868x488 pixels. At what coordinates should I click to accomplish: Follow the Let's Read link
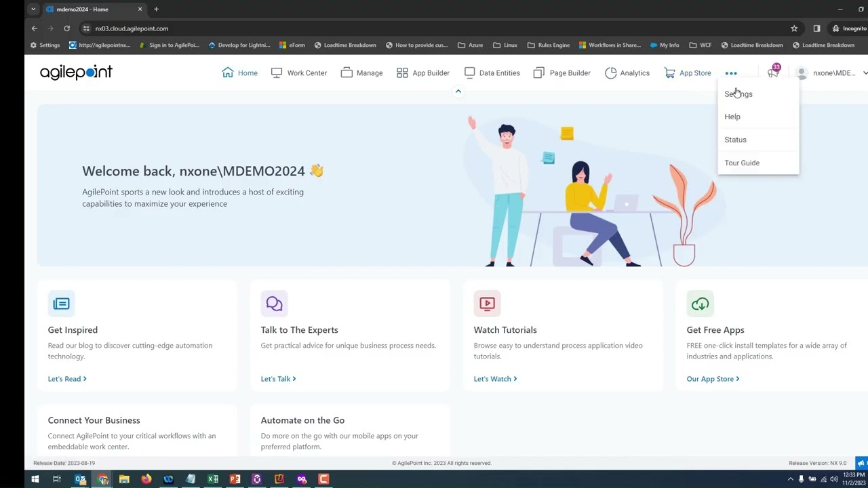(67, 379)
